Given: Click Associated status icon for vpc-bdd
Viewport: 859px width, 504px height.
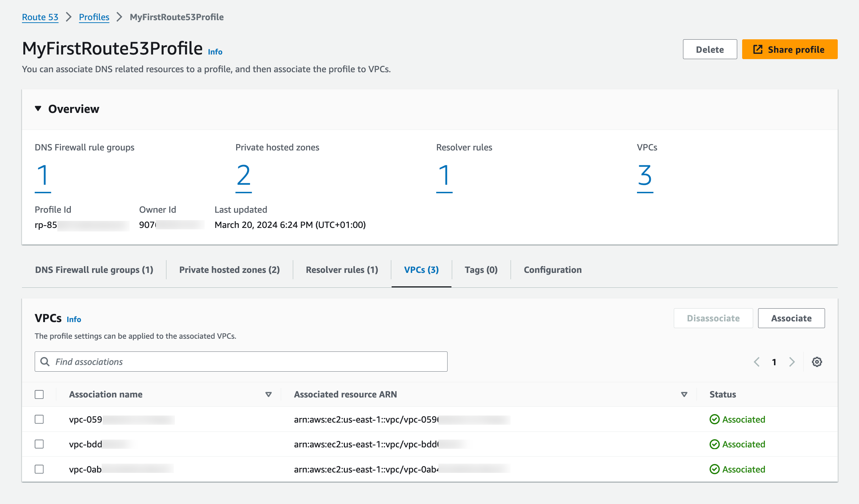Looking at the screenshot, I should coord(715,444).
